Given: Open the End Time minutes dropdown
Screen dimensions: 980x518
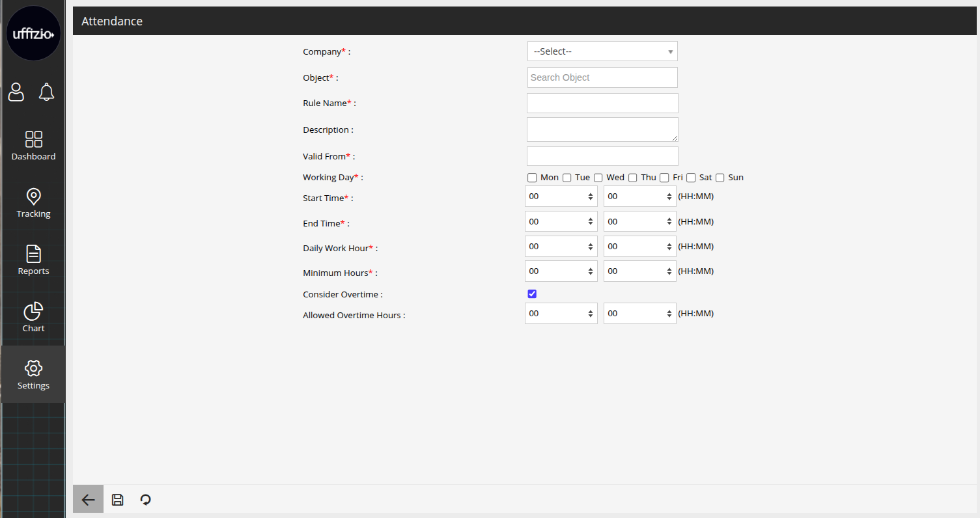Looking at the screenshot, I should 639,221.
